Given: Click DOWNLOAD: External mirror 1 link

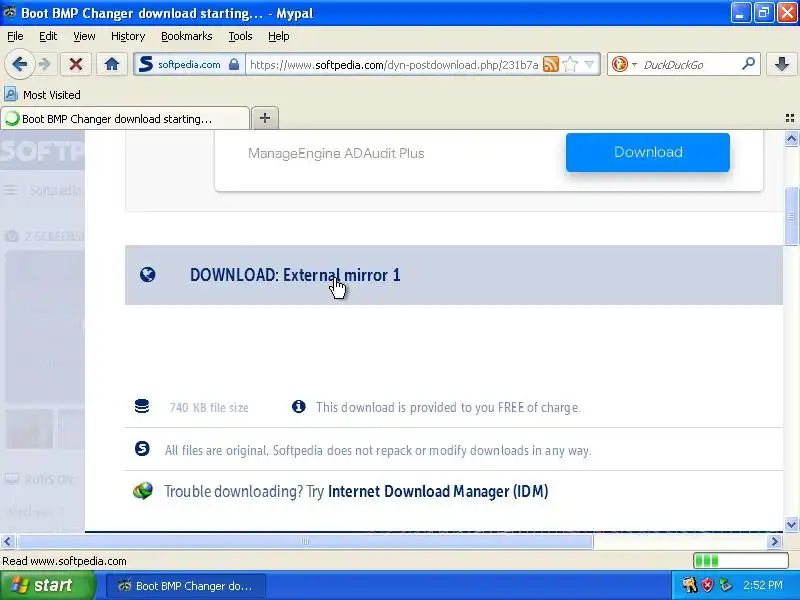Looking at the screenshot, I should [295, 275].
